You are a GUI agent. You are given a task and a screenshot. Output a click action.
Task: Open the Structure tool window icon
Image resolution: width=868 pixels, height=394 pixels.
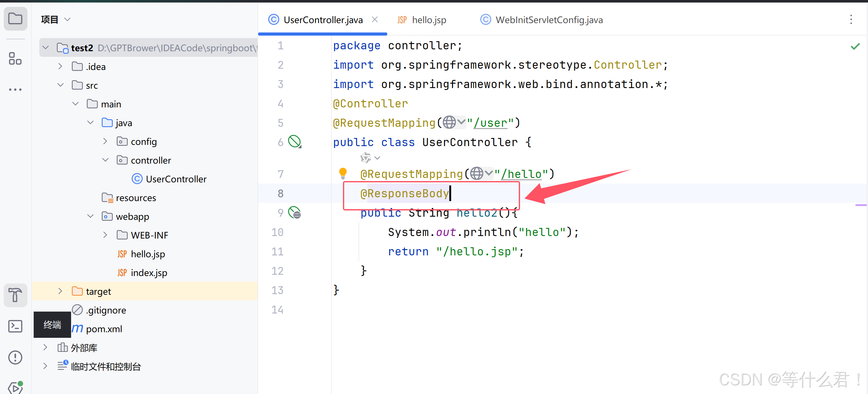(15, 58)
